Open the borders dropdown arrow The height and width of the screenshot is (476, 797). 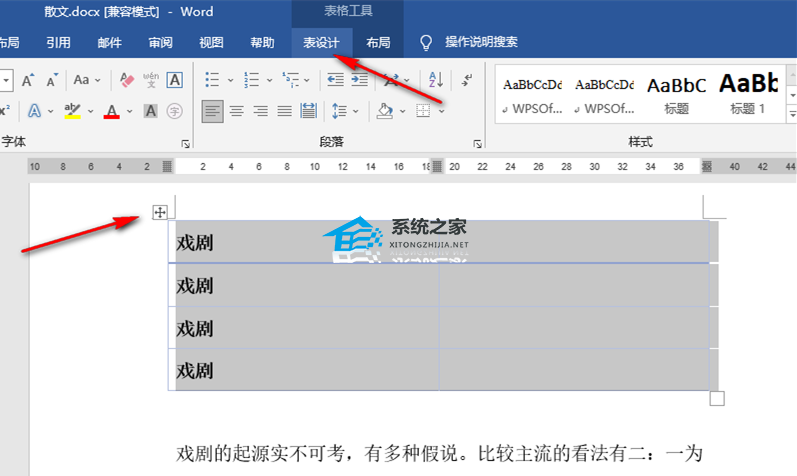(442, 110)
